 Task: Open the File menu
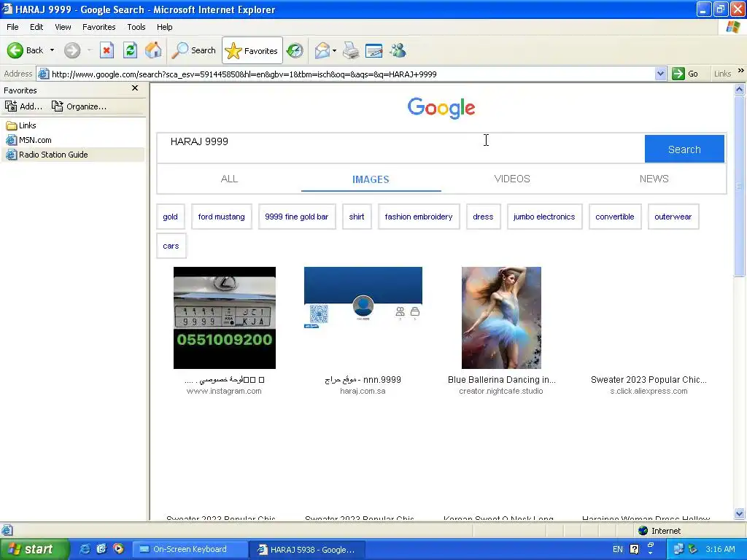[x=13, y=27]
